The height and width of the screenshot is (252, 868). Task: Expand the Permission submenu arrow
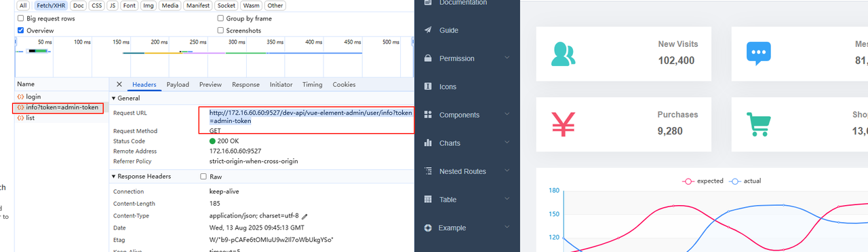507,58
